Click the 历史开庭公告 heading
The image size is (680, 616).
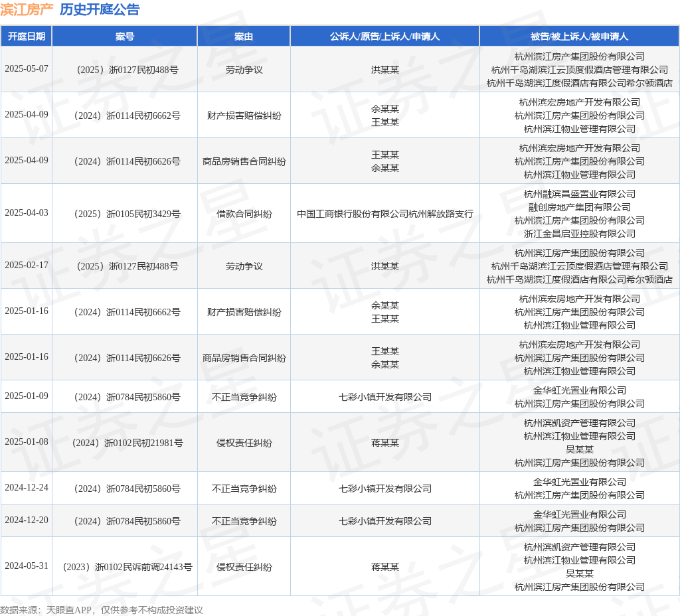click(100, 9)
